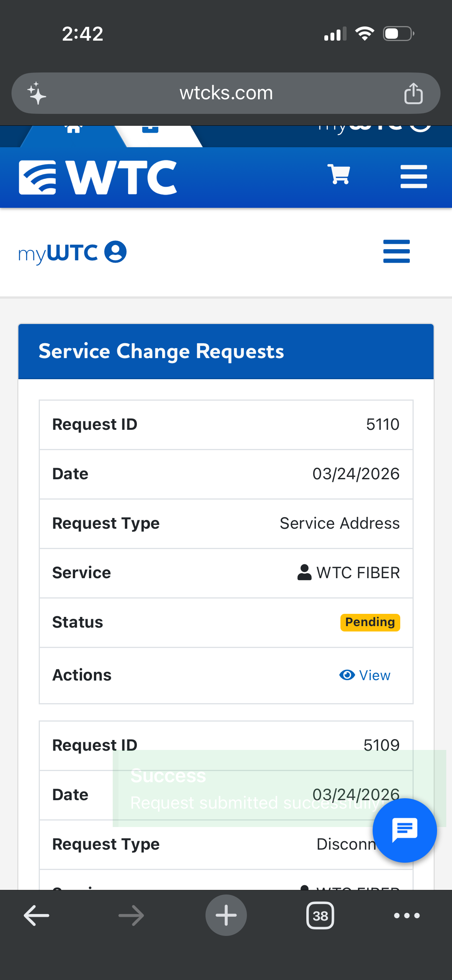
Task: Go back with browser back arrow
Action: click(x=36, y=916)
